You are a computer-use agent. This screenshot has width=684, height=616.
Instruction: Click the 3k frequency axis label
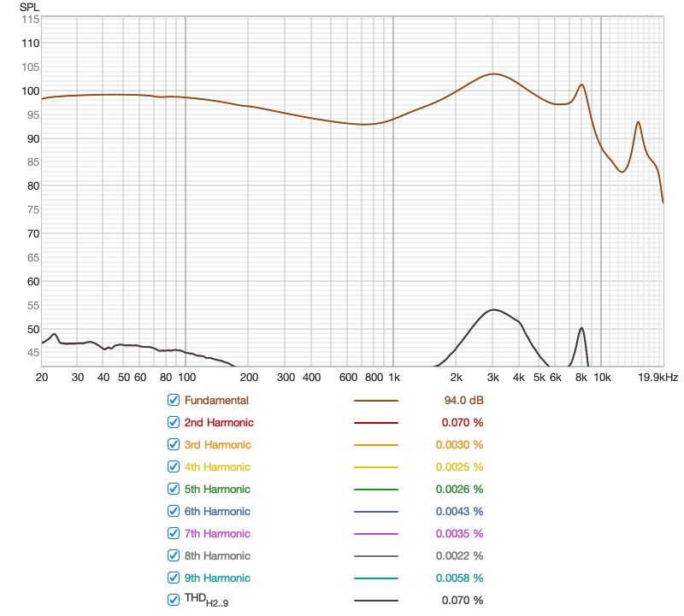click(x=493, y=378)
